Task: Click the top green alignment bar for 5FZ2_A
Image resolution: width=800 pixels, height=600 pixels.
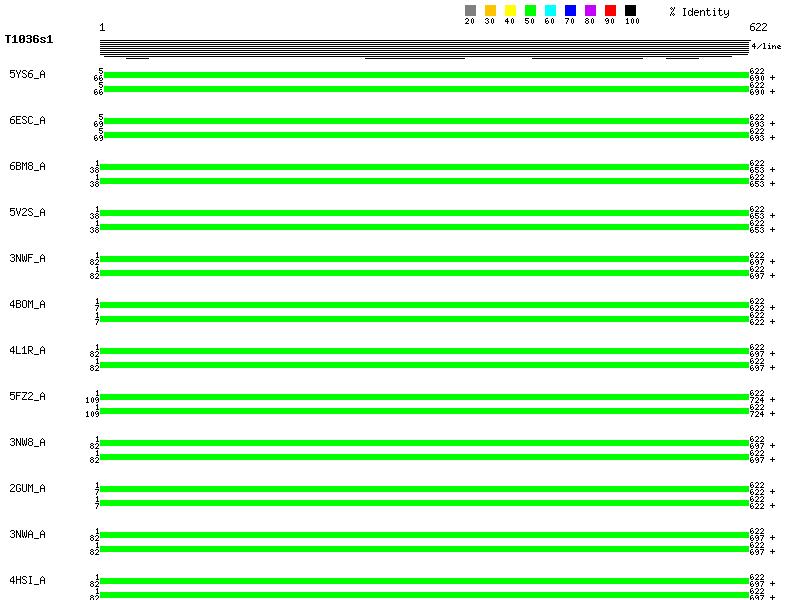Action: (424, 397)
